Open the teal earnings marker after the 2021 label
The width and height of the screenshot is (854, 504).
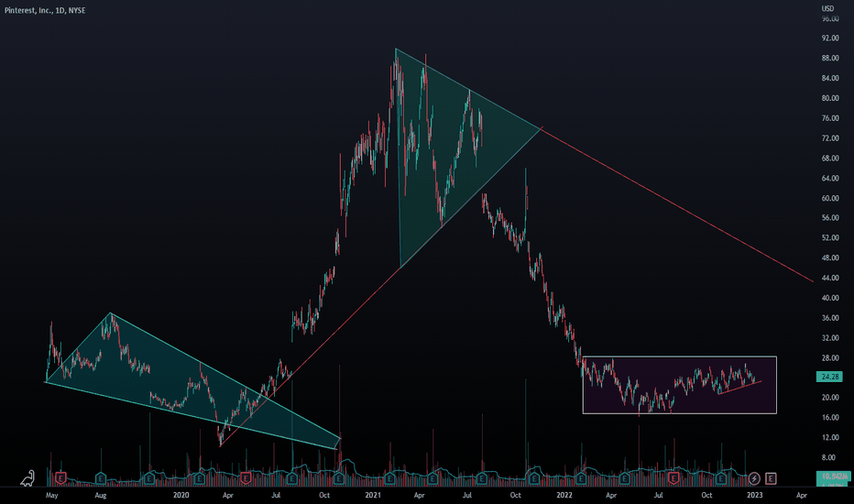tap(389, 478)
